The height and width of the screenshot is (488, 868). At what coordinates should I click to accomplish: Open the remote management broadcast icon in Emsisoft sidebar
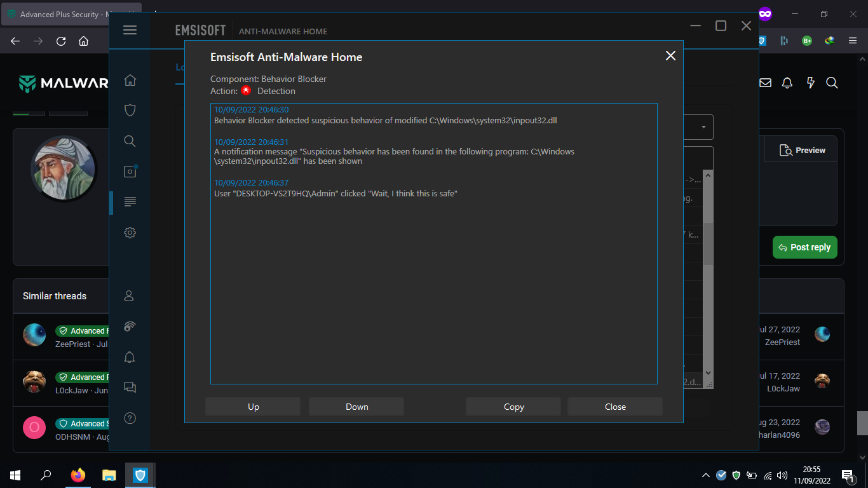[130, 327]
